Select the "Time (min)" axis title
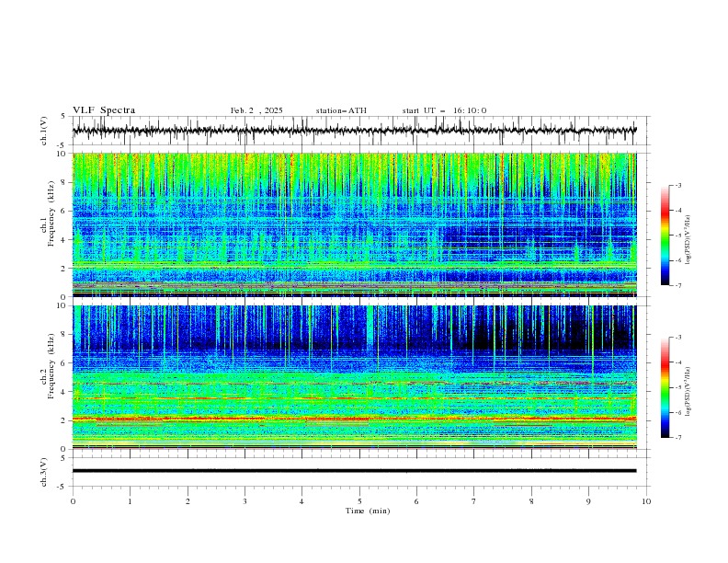 pyautogui.click(x=368, y=511)
